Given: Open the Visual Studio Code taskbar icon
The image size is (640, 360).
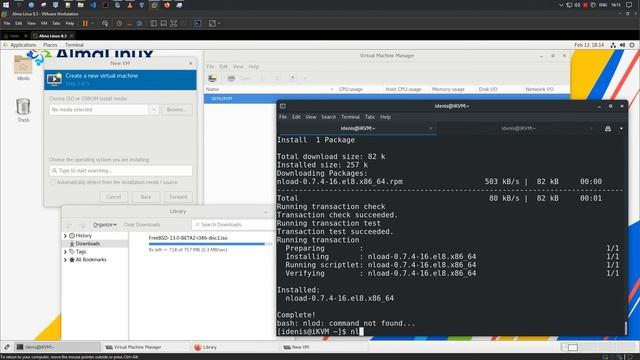Looking at the screenshot, I should pos(93,5).
